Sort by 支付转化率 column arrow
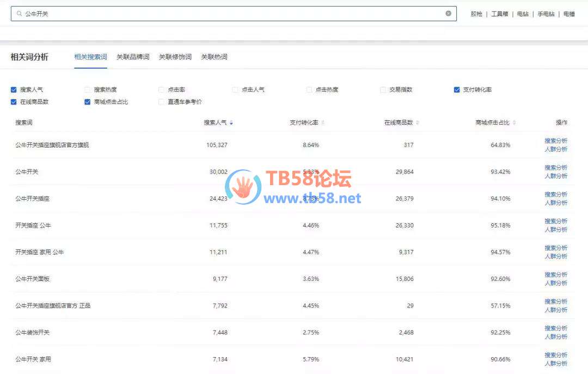588x374 pixels. click(x=323, y=123)
